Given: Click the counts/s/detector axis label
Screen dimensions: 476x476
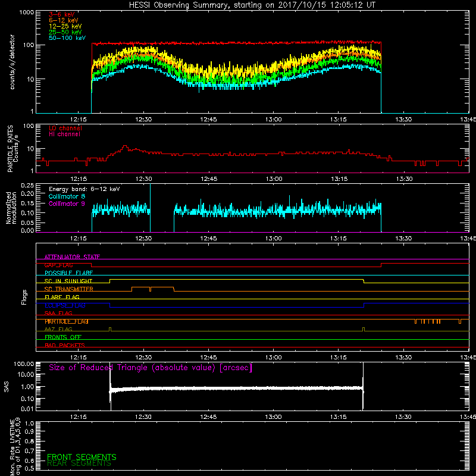Looking at the screenshot, I should click(12, 62).
